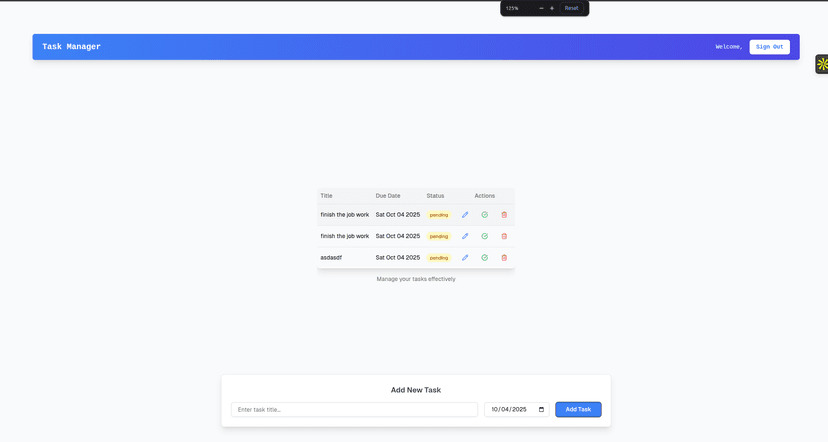The width and height of the screenshot is (828, 442).
Task: Click the zoom out minus button
Action: click(x=541, y=8)
